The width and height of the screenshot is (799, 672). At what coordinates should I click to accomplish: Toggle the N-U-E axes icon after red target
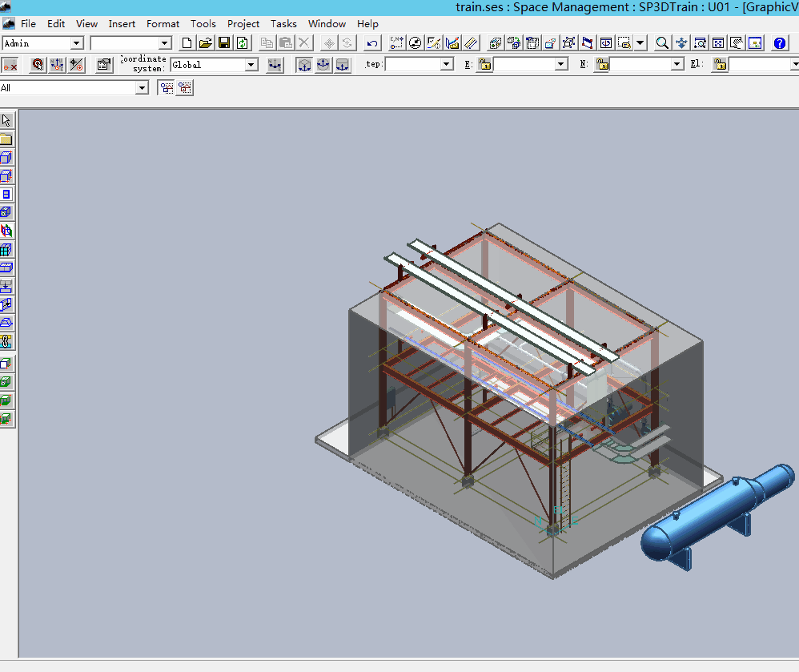(57, 65)
